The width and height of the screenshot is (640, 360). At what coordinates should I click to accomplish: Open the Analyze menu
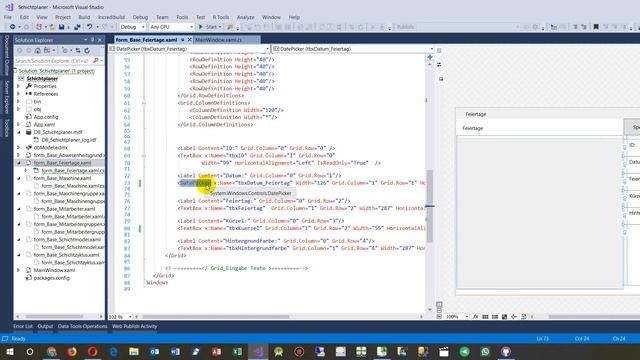coord(245,17)
